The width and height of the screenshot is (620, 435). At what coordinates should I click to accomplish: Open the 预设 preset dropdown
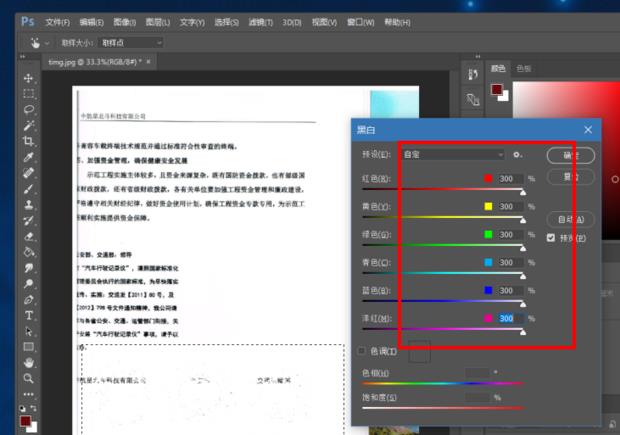click(453, 155)
